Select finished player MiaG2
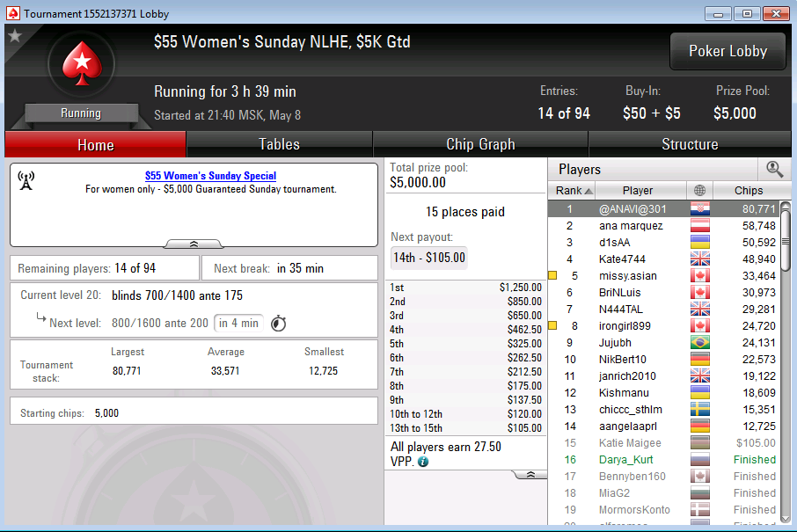The width and height of the screenshot is (797, 532). (x=664, y=493)
